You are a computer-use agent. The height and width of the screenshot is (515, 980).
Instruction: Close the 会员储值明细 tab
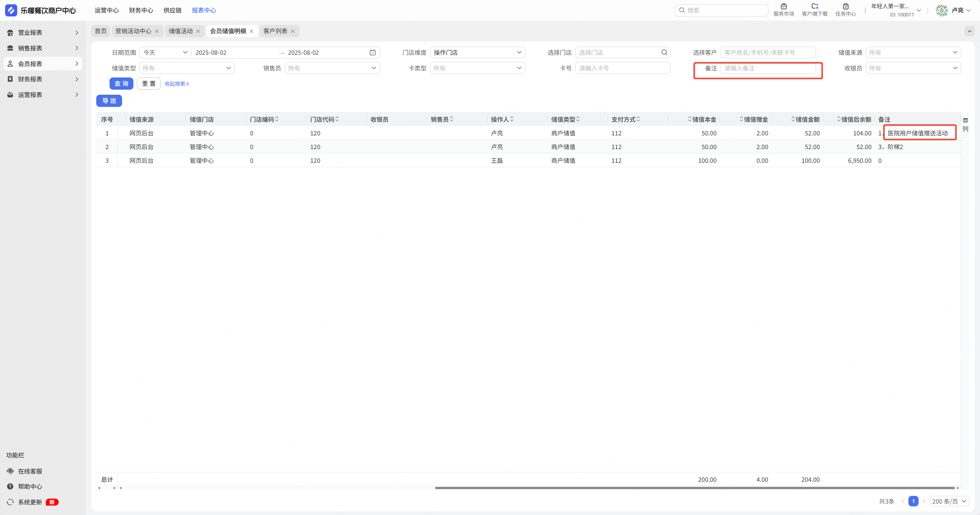click(x=252, y=31)
